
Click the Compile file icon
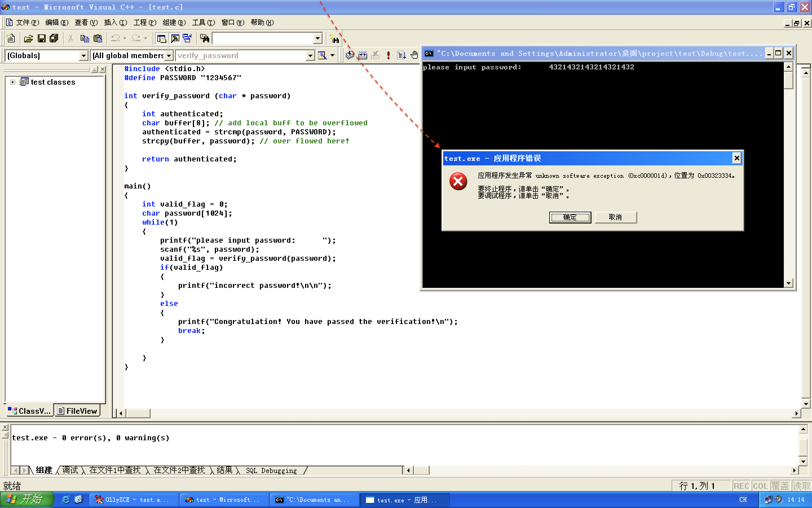coord(350,55)
